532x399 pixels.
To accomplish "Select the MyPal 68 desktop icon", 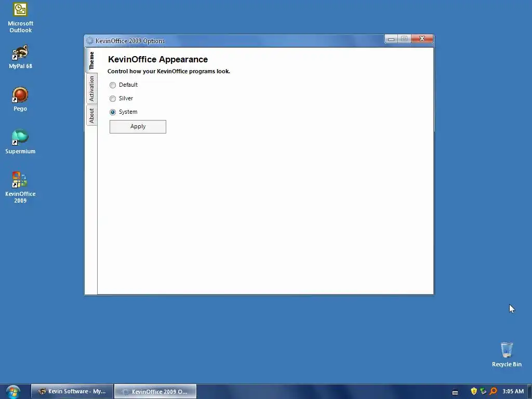I will coord(20,57).
